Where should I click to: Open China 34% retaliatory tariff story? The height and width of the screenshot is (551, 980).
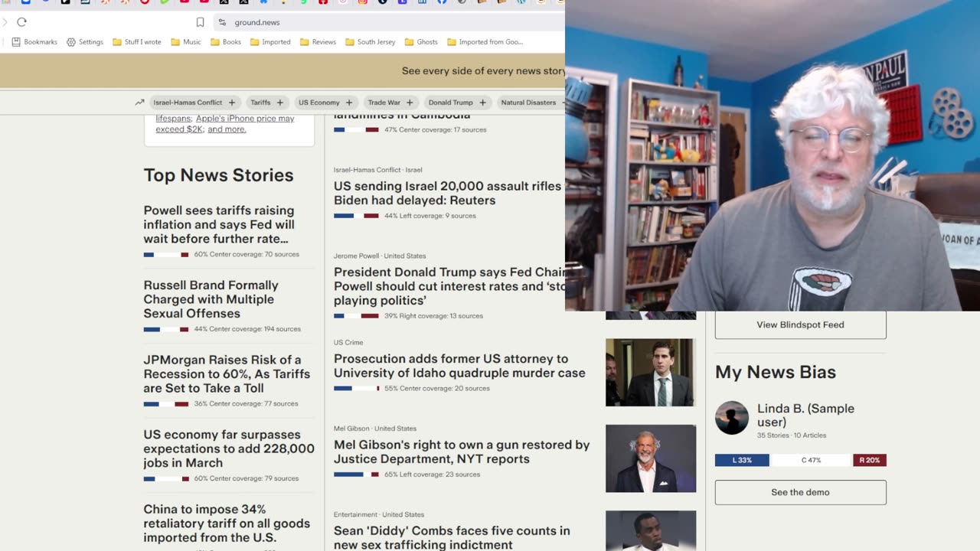[227, 523]
